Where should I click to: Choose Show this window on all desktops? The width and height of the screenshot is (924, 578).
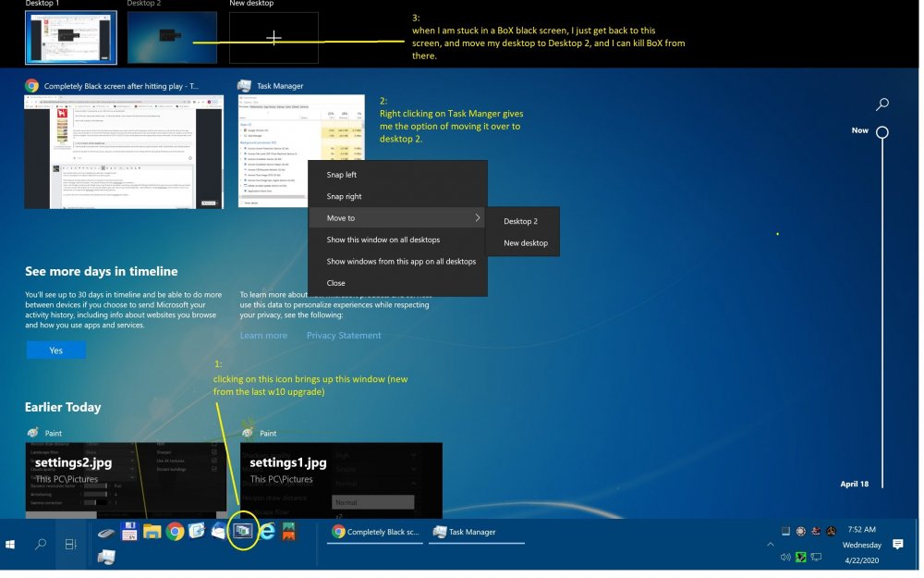coord(399,240)
